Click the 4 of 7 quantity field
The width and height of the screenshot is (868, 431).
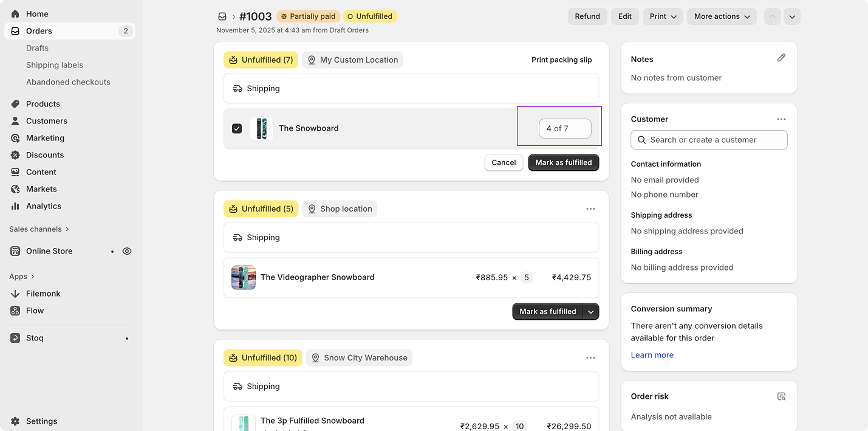coord(566,128)
